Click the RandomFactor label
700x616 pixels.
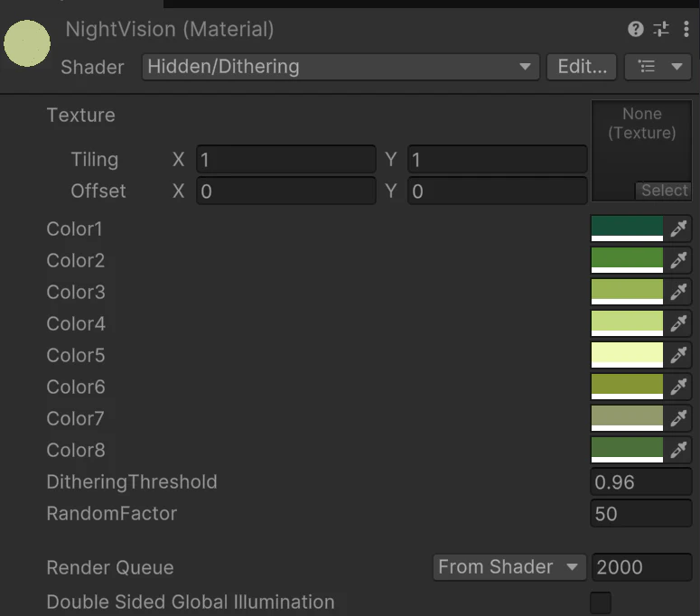click(x=112, y=514)
